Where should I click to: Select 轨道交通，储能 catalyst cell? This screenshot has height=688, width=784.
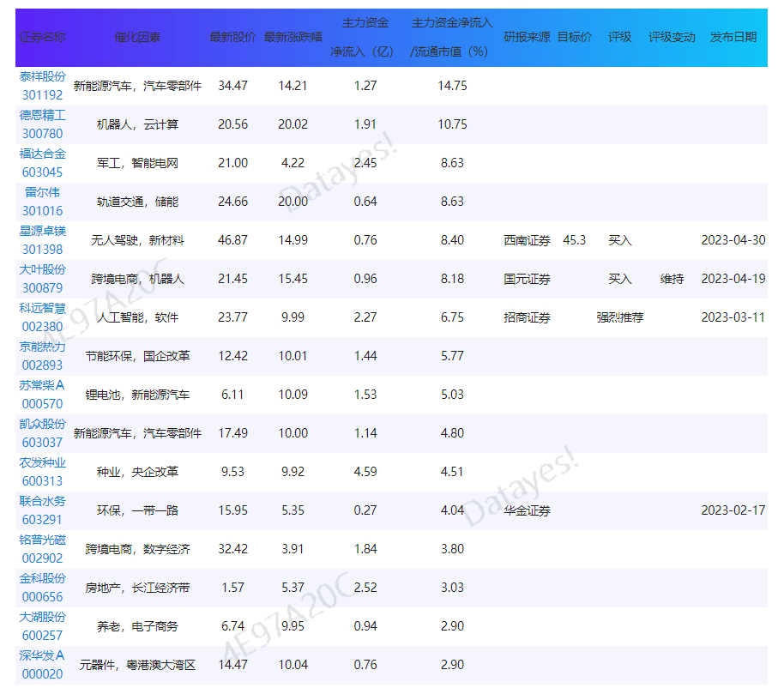137,202
